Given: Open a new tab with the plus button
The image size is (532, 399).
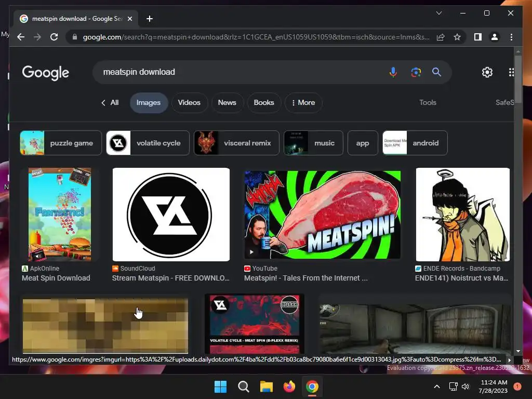Looking at the screenshot, I should point(149,19).
